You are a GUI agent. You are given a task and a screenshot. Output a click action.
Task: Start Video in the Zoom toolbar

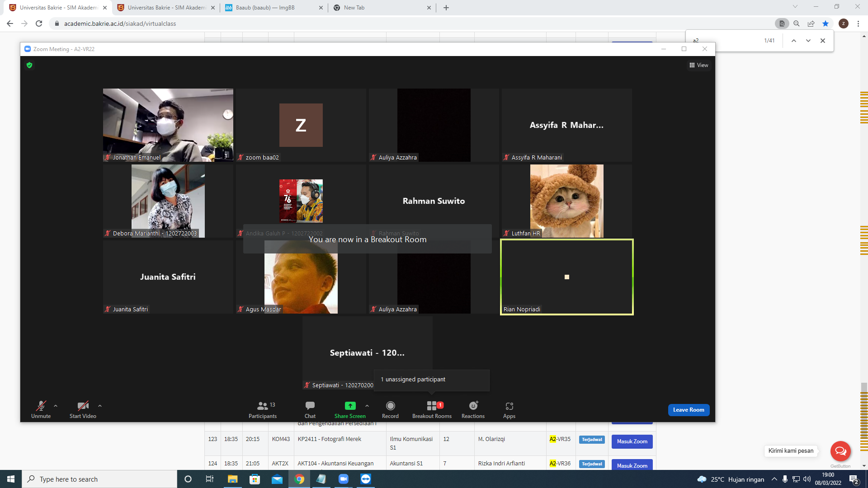pos(83,409)
